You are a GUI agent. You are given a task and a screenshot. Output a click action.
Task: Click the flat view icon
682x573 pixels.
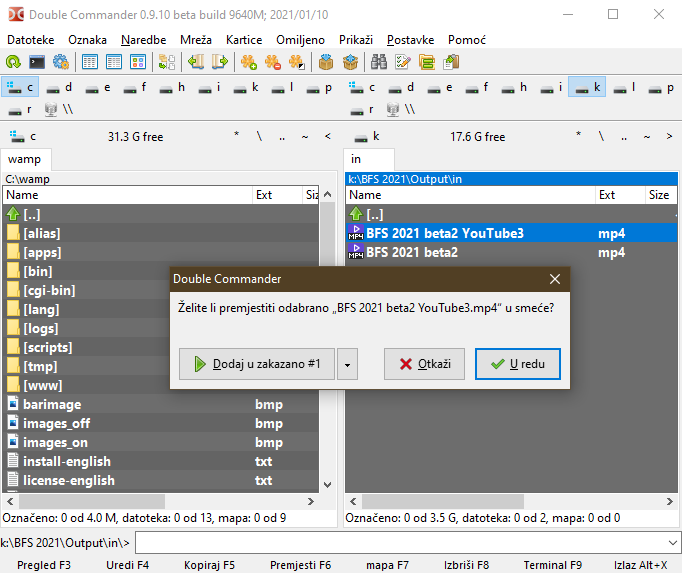coord(167,62)
